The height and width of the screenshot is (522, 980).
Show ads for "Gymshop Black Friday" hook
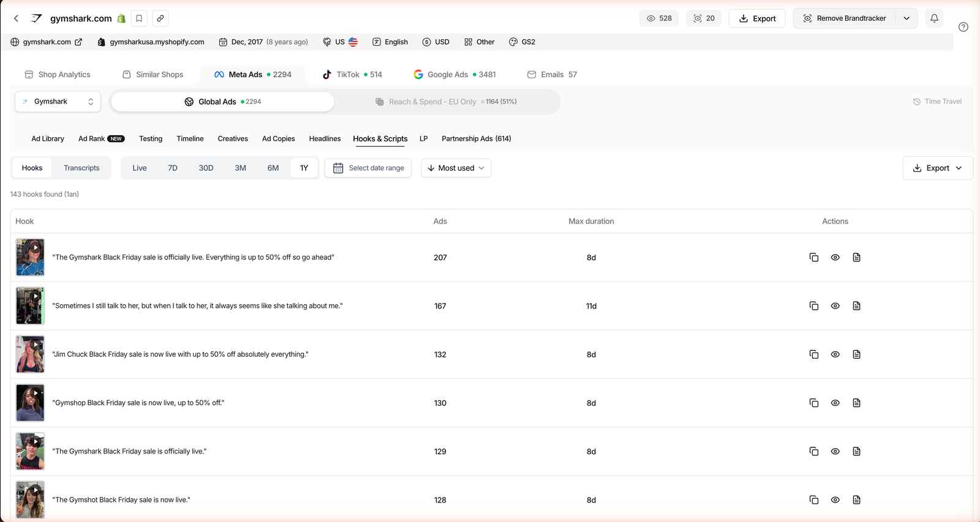[835, 403]
